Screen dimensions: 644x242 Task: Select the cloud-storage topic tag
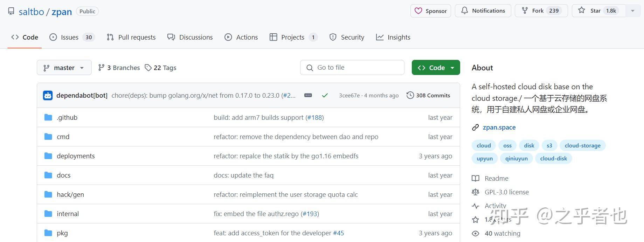pos(583,145)
